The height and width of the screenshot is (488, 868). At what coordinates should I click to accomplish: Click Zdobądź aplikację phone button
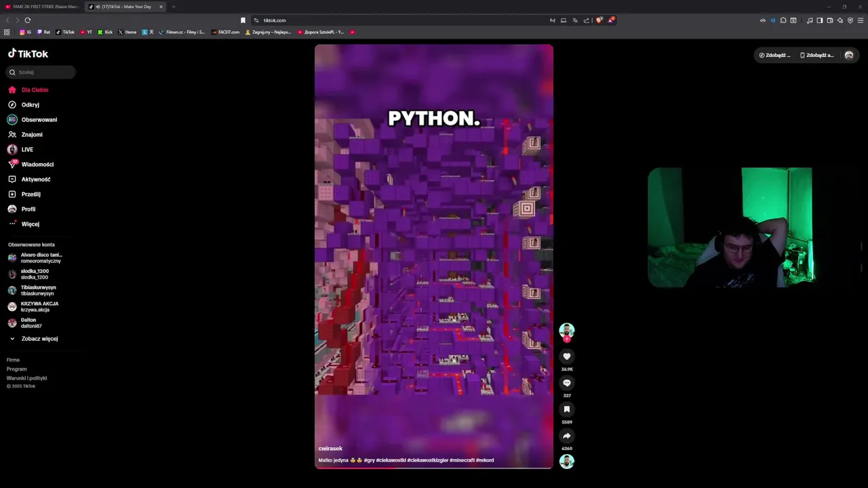(x=817, y=55)
